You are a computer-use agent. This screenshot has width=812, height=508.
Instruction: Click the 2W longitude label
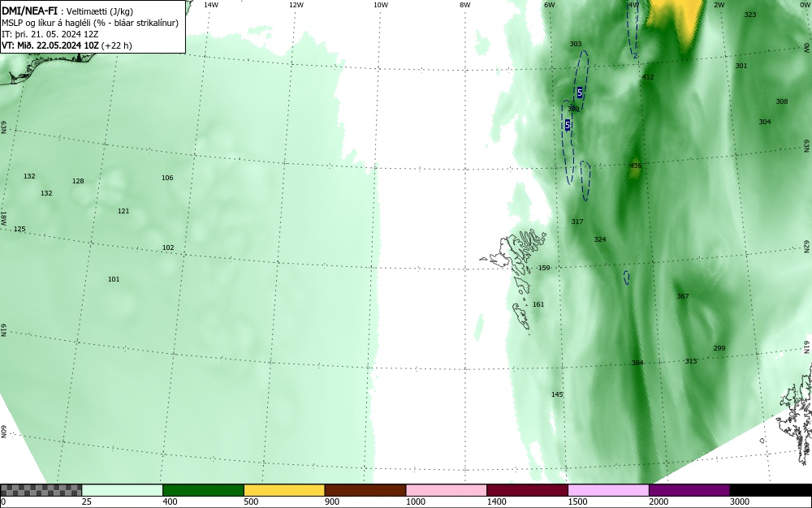(x=719, y=5)
